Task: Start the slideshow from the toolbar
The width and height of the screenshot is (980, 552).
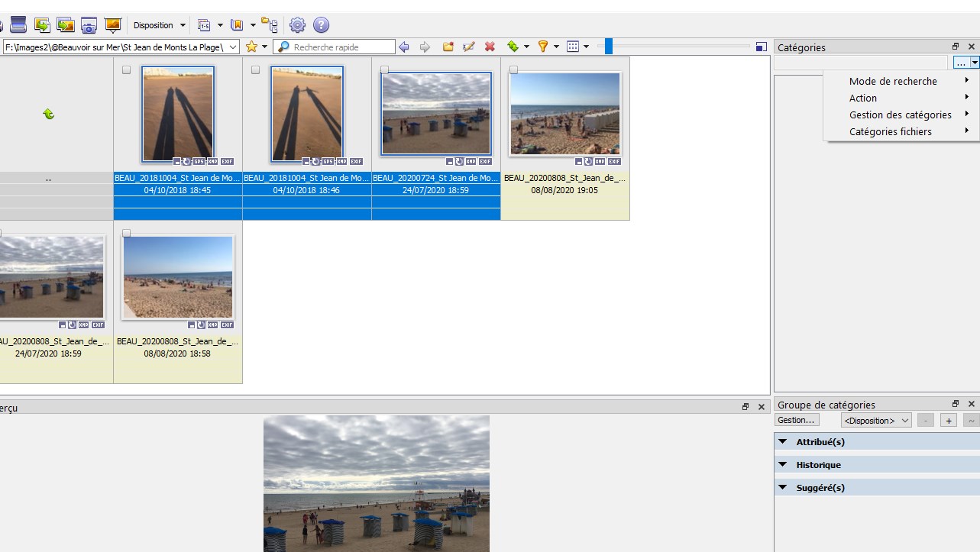Action: tap(113, 25)
